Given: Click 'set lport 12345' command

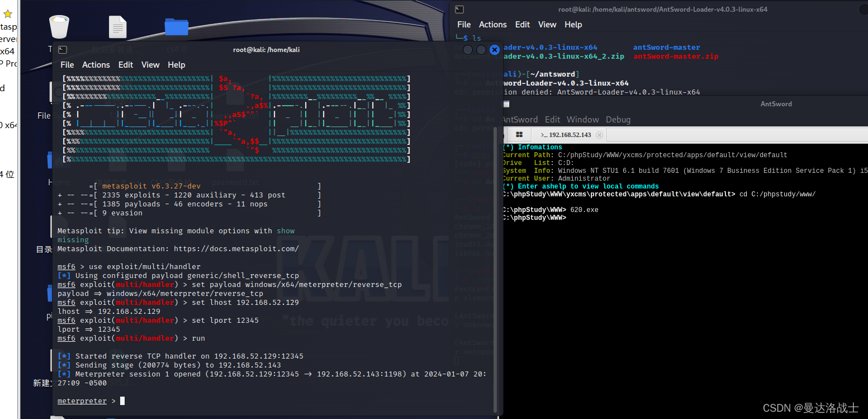Looking at the screenshot, I should tap(225, 321).
